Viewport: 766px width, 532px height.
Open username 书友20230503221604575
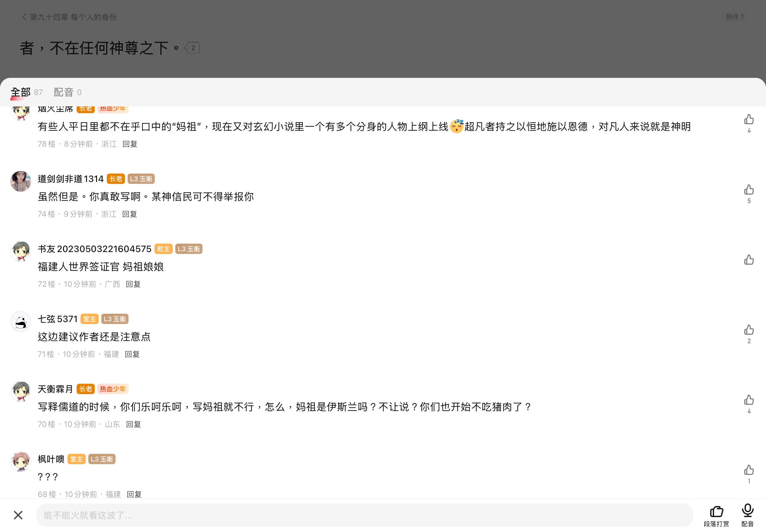[94, 249]
